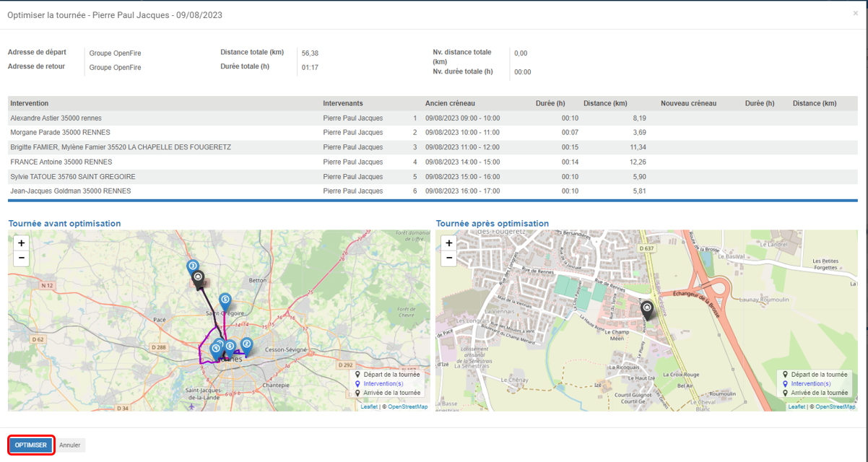Zoom in on the after-optimisation map
The width and height of the screenshot is (868, 462).
[x=448, y=243]
